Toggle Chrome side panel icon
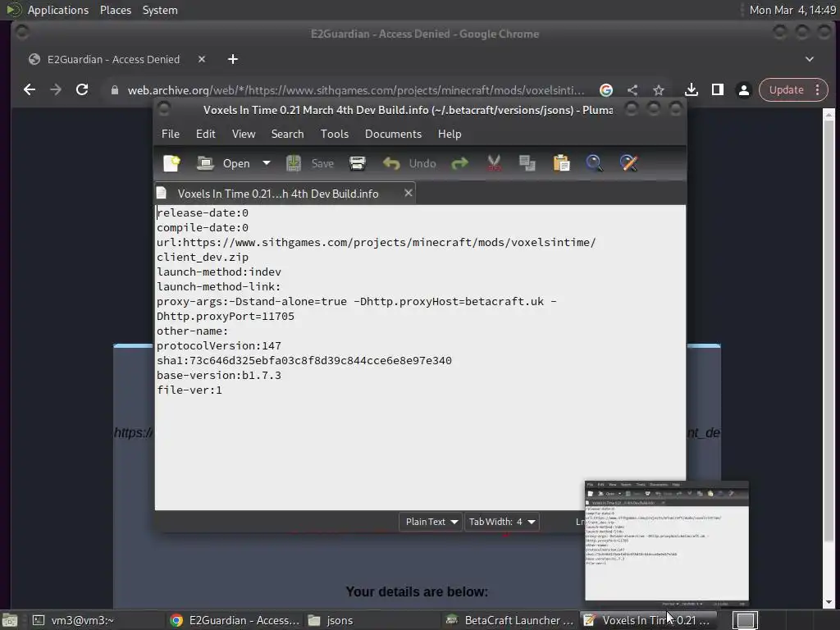This screenshot has width=840, height=630. tap(717, 90)
